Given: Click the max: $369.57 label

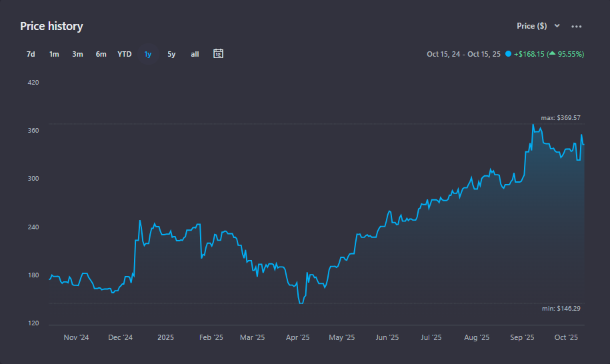Looking at the screenshot, I should click(x=560, y=118).
